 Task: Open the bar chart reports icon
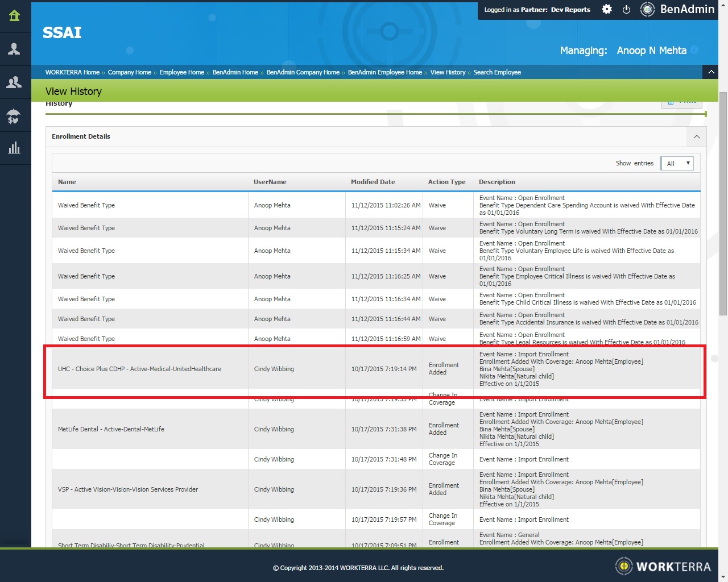click(x=15, y=149)
